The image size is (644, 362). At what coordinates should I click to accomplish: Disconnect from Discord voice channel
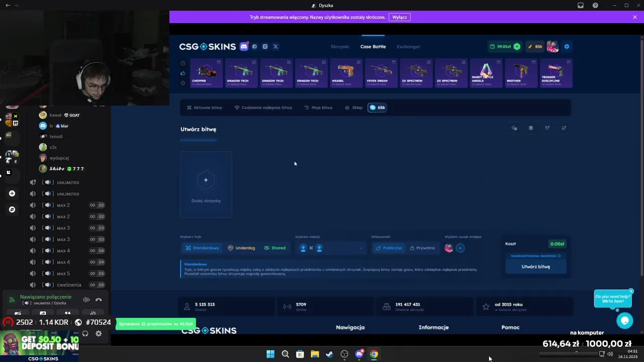(99, 300)
